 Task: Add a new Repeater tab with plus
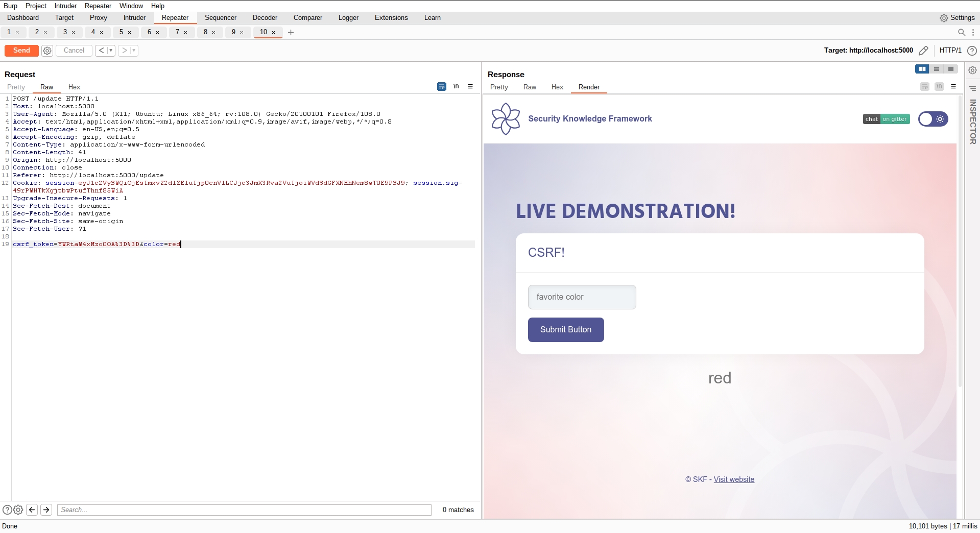(x=291, y=32)
